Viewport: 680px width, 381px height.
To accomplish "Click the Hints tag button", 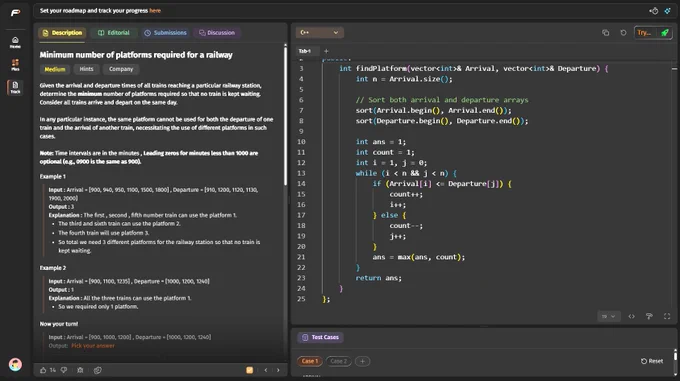I will tap(86, 69).
